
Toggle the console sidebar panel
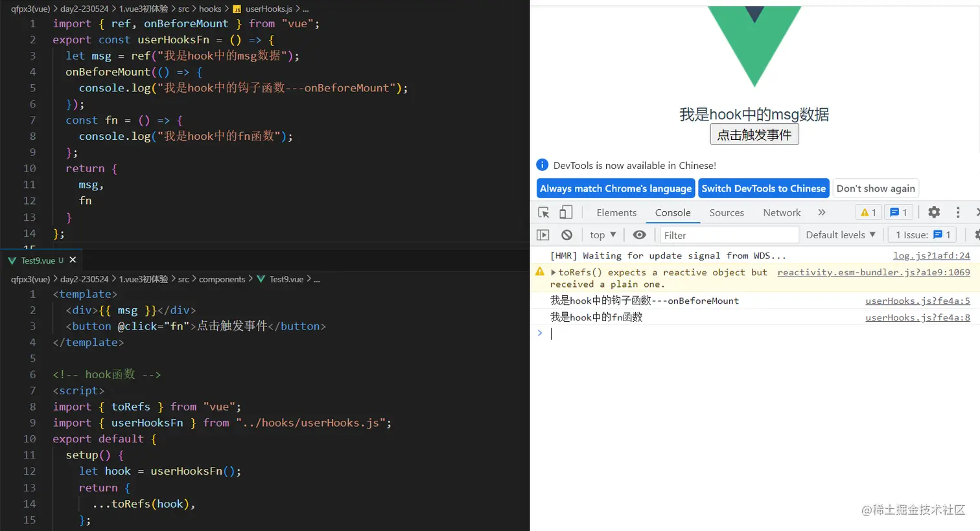coord(543,234)
